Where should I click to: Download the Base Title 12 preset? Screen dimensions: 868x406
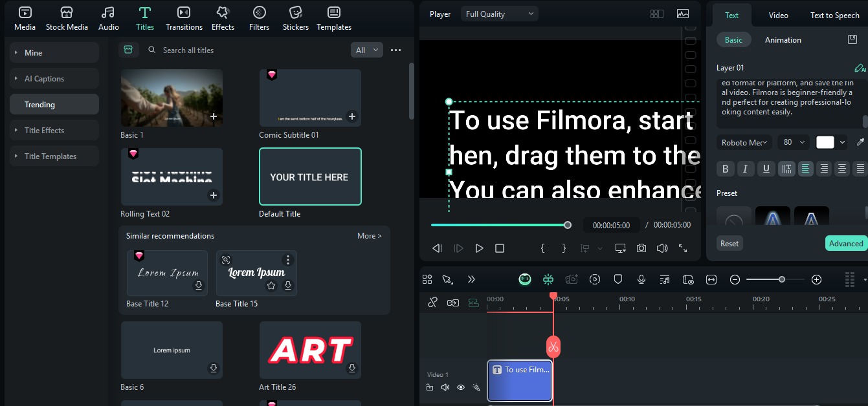click(x=199, y=286)
